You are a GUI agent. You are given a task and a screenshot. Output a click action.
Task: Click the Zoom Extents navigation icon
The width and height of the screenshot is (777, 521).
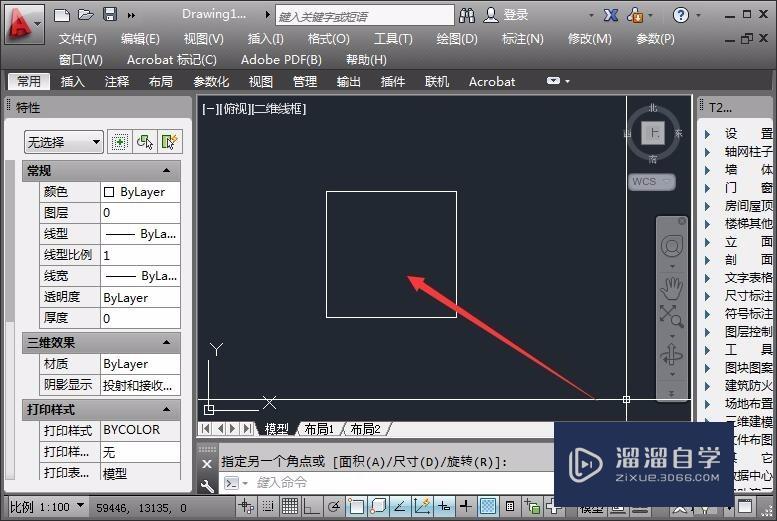click(x=671, y=316)
